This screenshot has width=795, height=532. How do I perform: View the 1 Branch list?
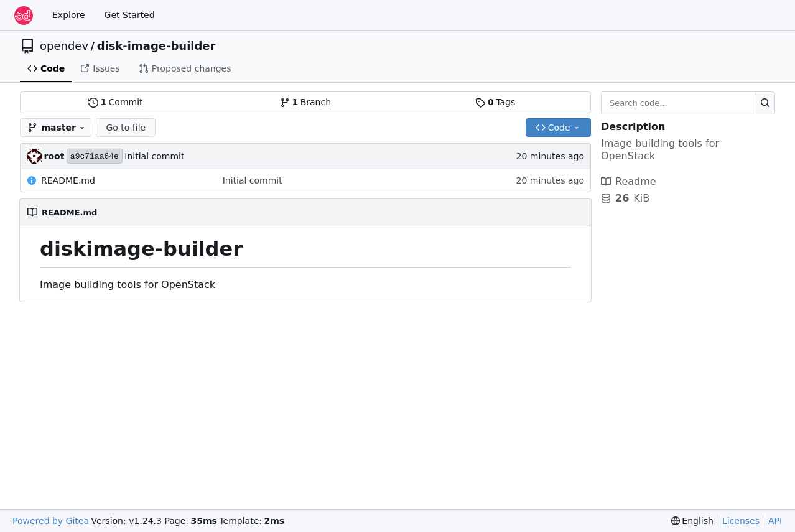pyautogui.click(x=305, y=102)
